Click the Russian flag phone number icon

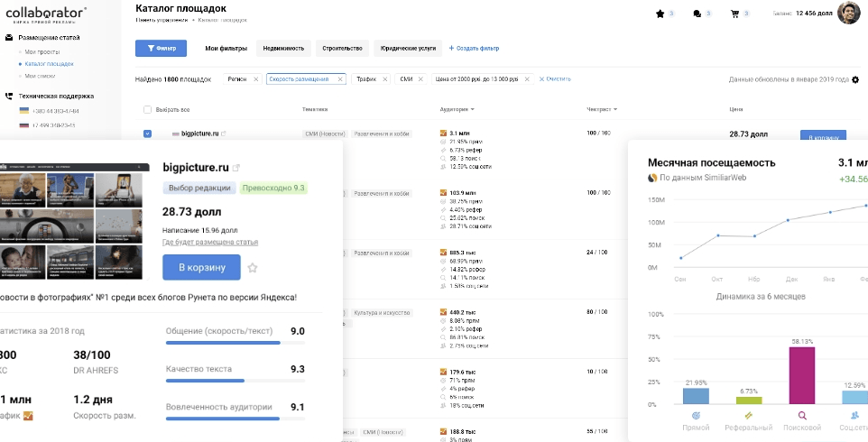pos(23,125)
